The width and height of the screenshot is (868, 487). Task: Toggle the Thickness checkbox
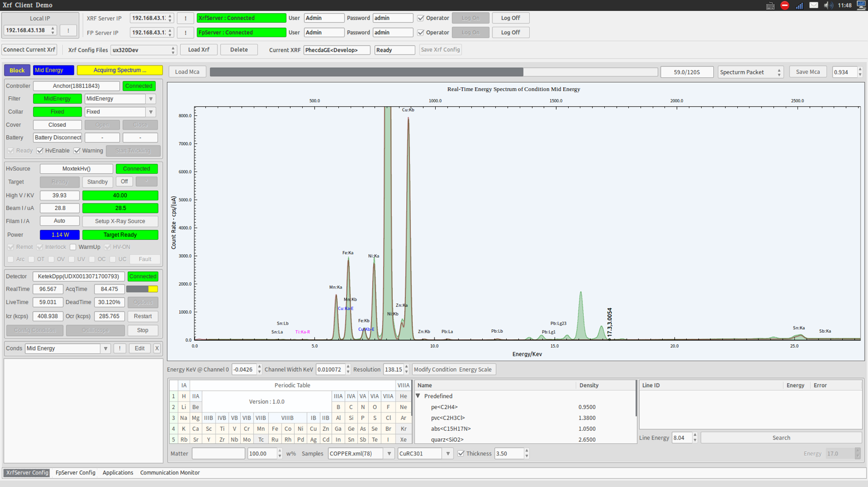(x=461, y=454)
